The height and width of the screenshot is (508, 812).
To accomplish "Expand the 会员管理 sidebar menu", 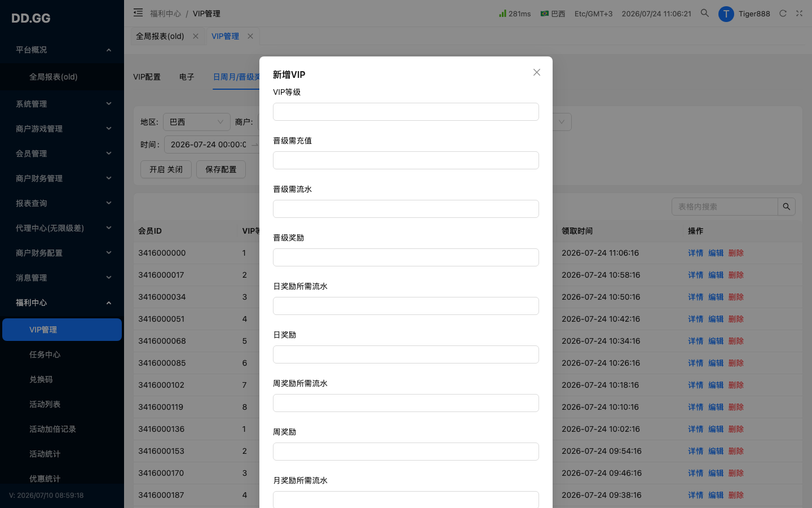I will [x=62, y=154].
